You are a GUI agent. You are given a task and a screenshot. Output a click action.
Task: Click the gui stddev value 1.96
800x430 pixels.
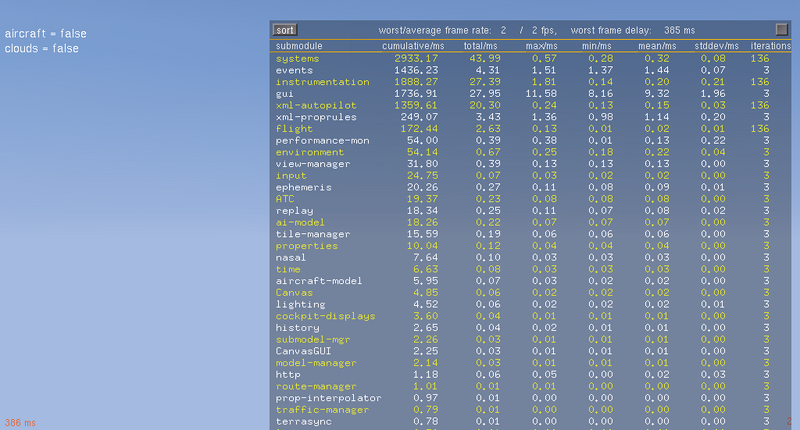coord(713,94)
